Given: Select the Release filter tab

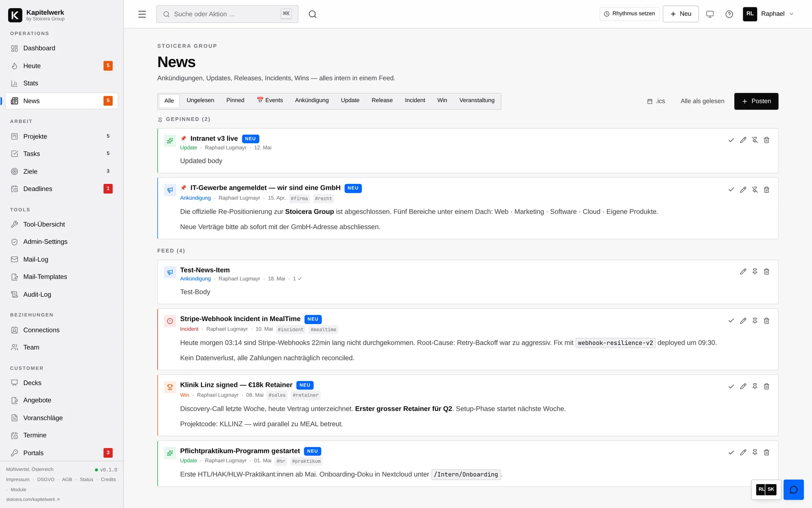Looking at the screenshot, I should pyautogui.click(x=382, y=100).
